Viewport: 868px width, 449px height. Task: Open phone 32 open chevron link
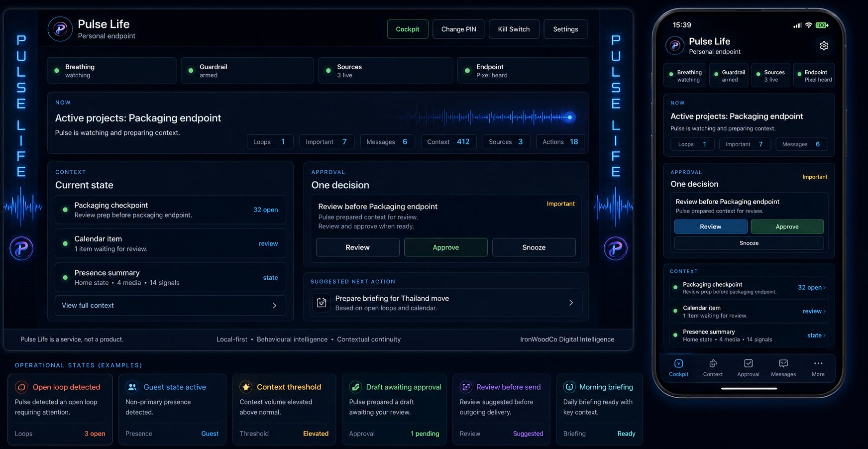click(812, 287)
